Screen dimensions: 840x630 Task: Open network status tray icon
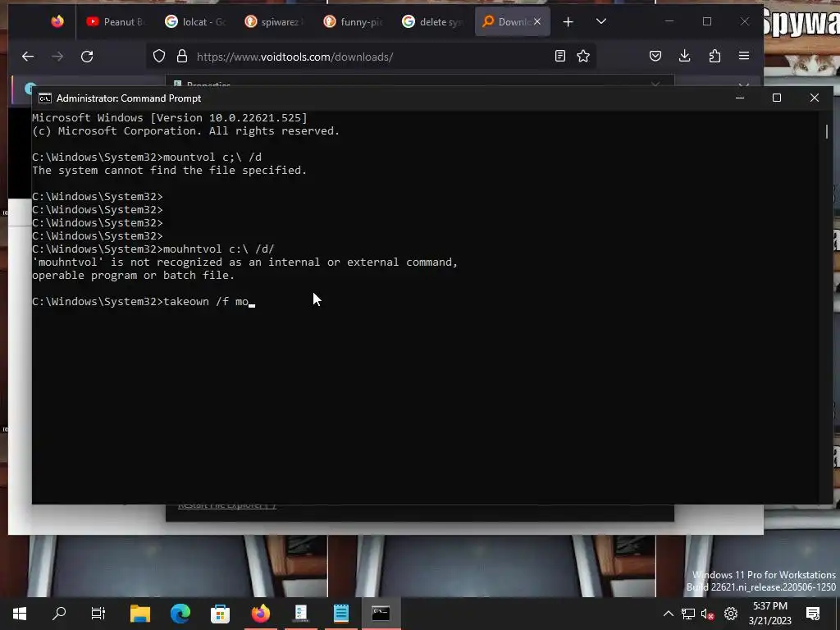tap(688, 614)
